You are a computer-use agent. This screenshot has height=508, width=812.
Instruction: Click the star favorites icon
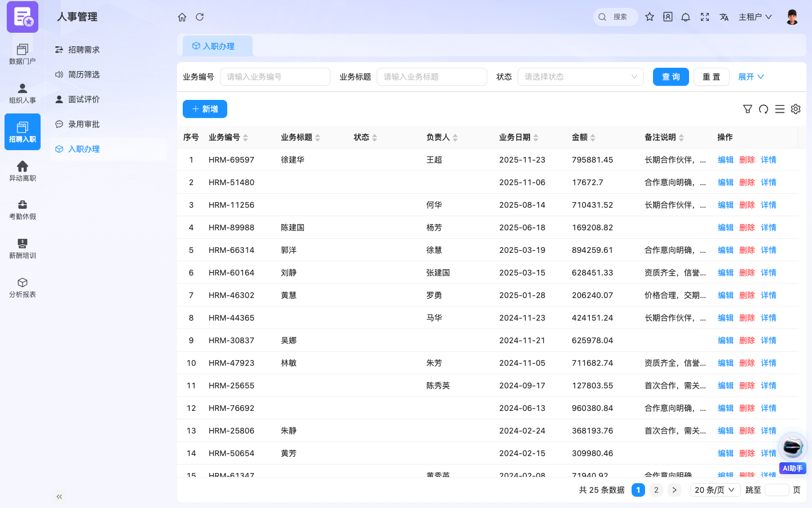coord(650,17)
